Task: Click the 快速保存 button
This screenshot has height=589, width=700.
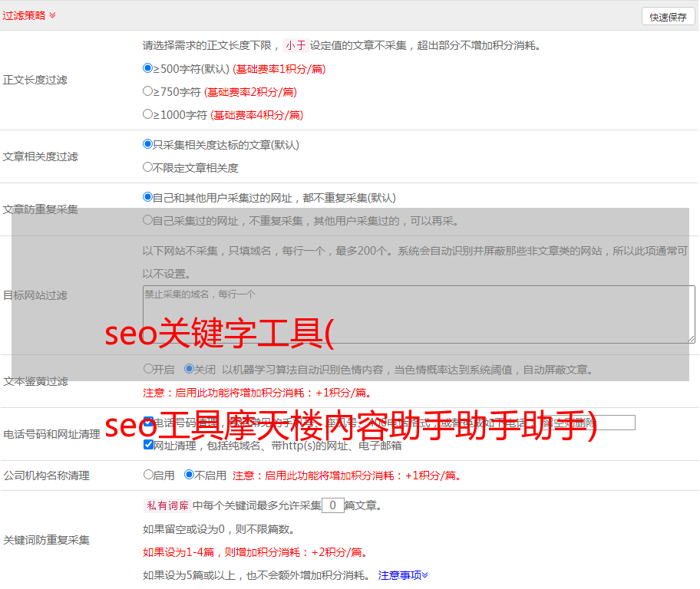Action: point(668,17)
